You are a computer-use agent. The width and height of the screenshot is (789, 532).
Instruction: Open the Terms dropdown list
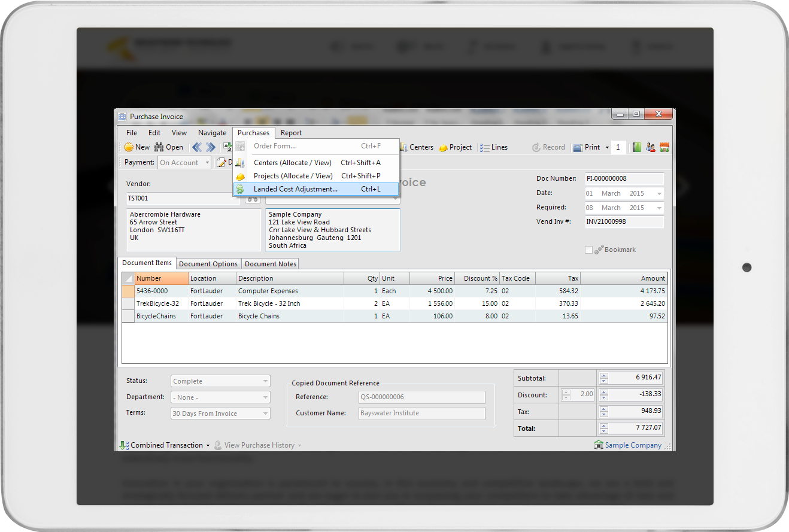[x=265, y=414]
